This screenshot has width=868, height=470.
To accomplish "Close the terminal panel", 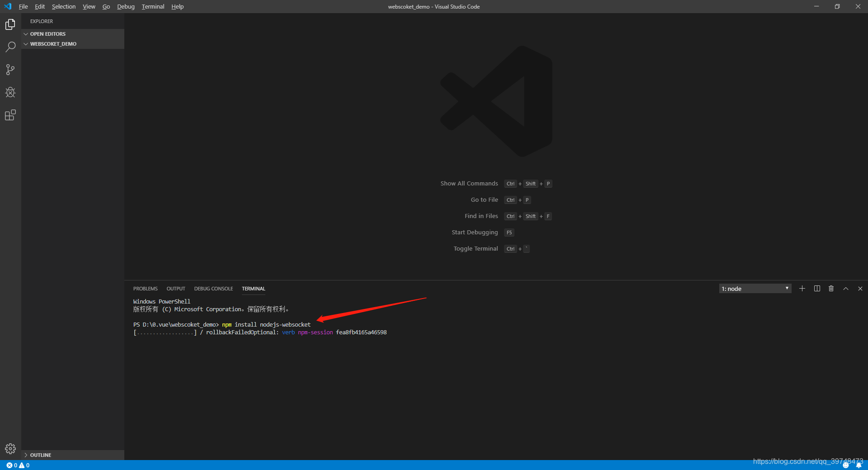I will point(860,289).
